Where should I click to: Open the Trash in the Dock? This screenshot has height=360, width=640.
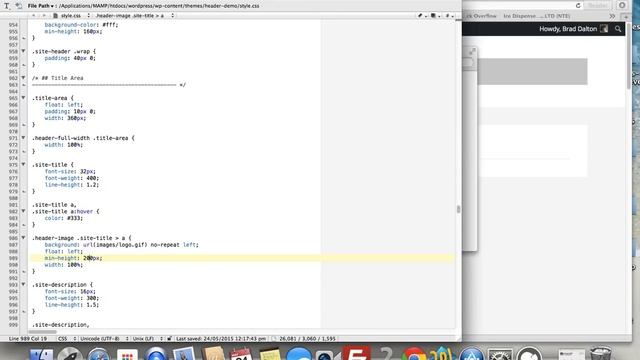pos(601,353)
